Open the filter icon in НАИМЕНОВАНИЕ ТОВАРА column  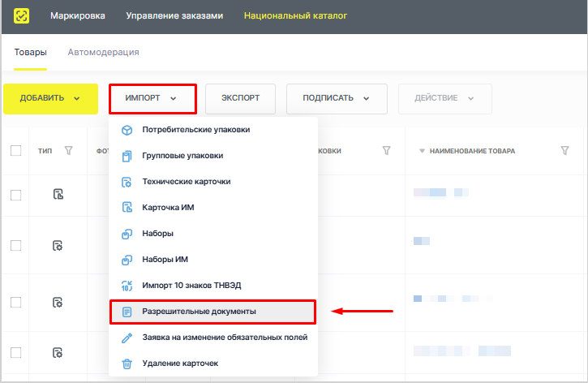click(x=564, y=151)
